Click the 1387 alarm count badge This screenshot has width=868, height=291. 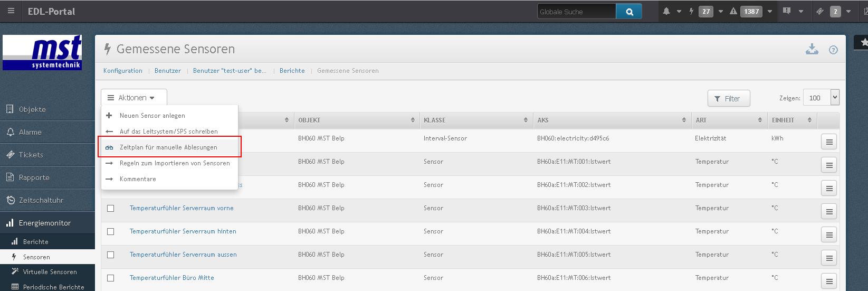click(751, 11)
